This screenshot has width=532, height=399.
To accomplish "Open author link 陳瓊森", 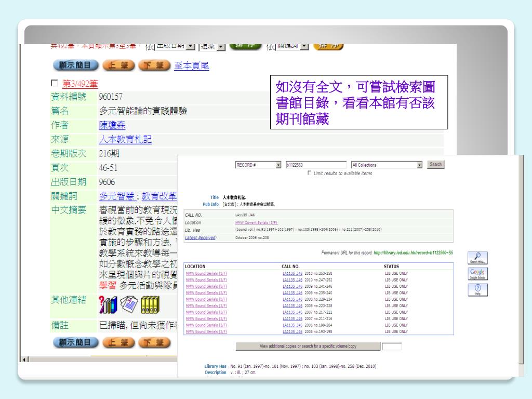I will click(x=112, y=125).
